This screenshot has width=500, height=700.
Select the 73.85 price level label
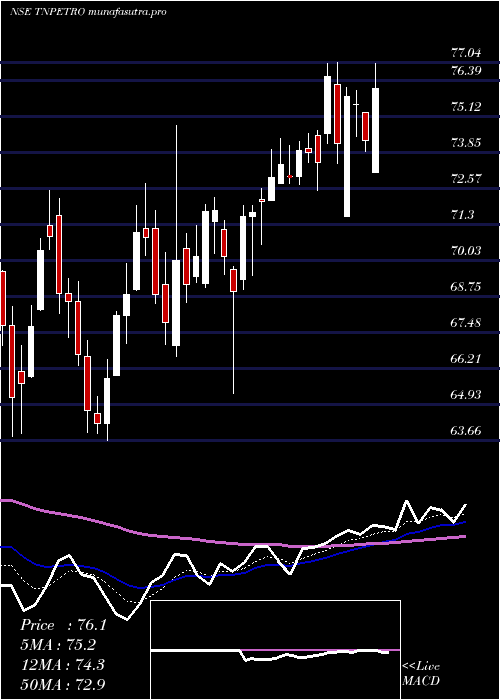(466, 143)
